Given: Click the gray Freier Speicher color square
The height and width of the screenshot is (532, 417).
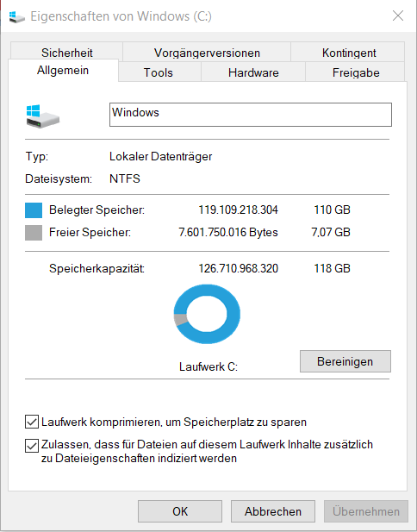Looking at the screenshot, I should click(34, 233).
